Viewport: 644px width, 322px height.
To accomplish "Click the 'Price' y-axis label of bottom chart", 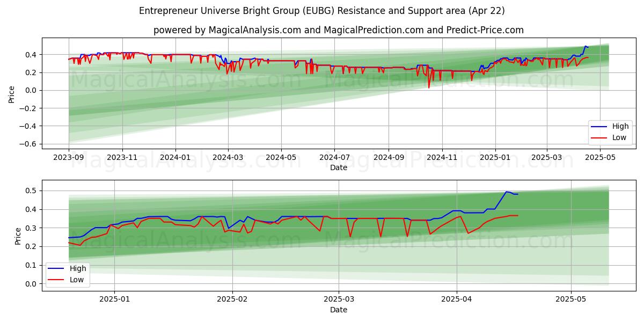I will pyautogui.click(x=18, y=236).
